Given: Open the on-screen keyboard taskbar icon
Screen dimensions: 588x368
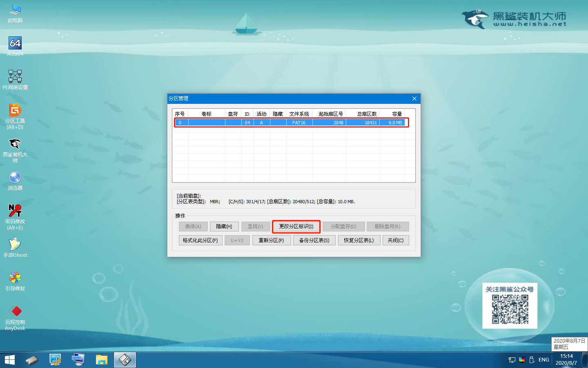Looking at the screenshot, I should pyautogui.click(x=78, y=360).
